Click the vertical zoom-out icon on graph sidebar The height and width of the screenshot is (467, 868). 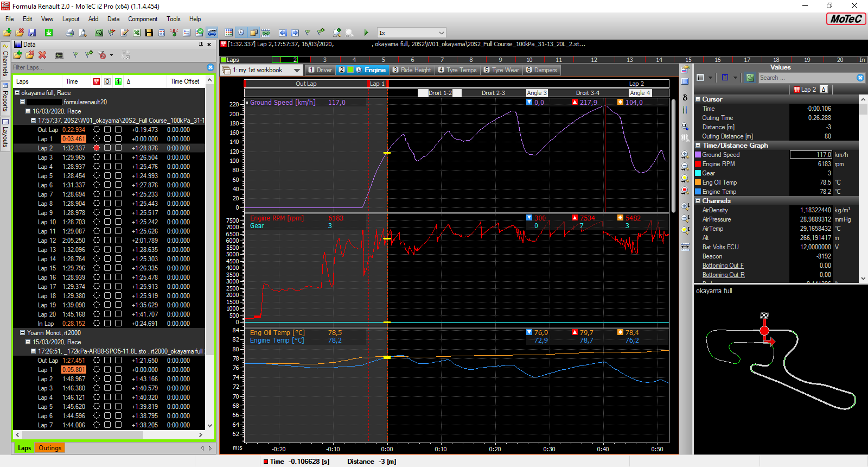pyautogui.click(x=685, y=218)
